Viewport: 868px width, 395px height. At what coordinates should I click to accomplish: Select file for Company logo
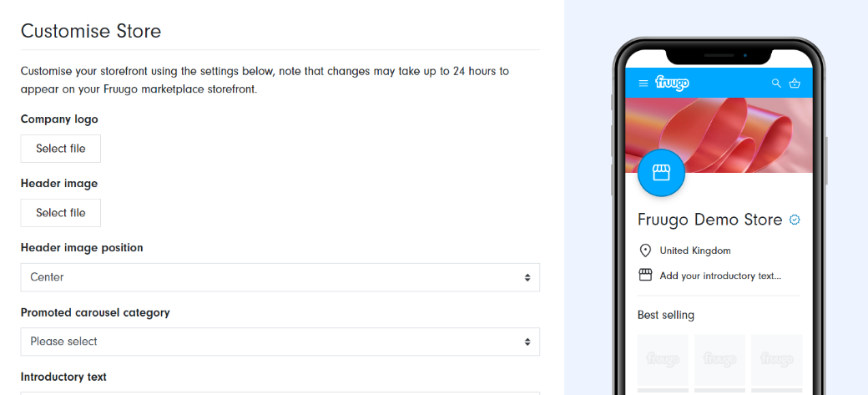coord(61,149)
